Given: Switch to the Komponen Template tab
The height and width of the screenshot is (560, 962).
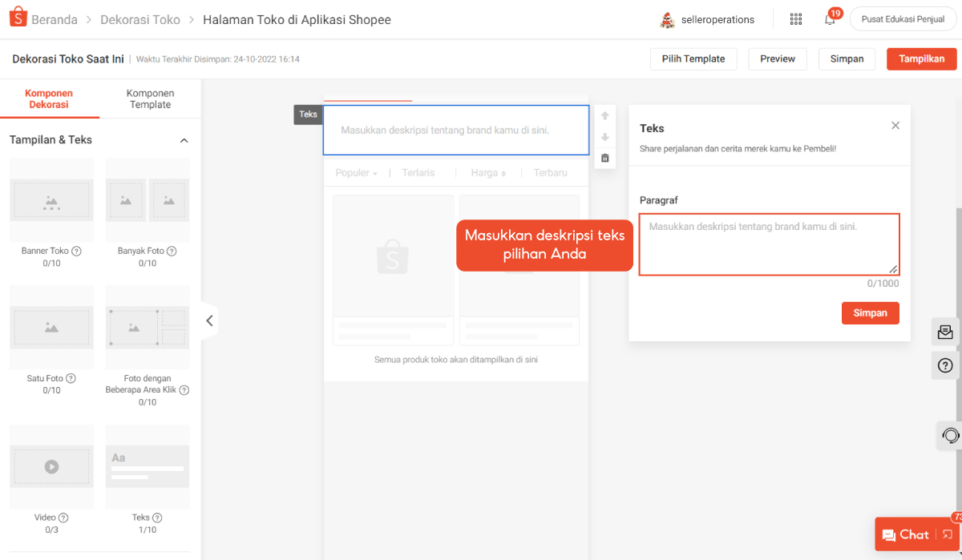Looking at the screenshot, I should pos(150,99).
